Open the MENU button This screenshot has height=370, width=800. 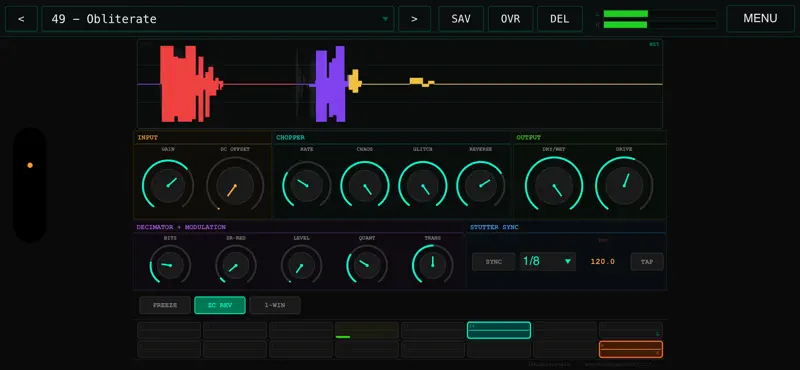(x=760, y=18)
